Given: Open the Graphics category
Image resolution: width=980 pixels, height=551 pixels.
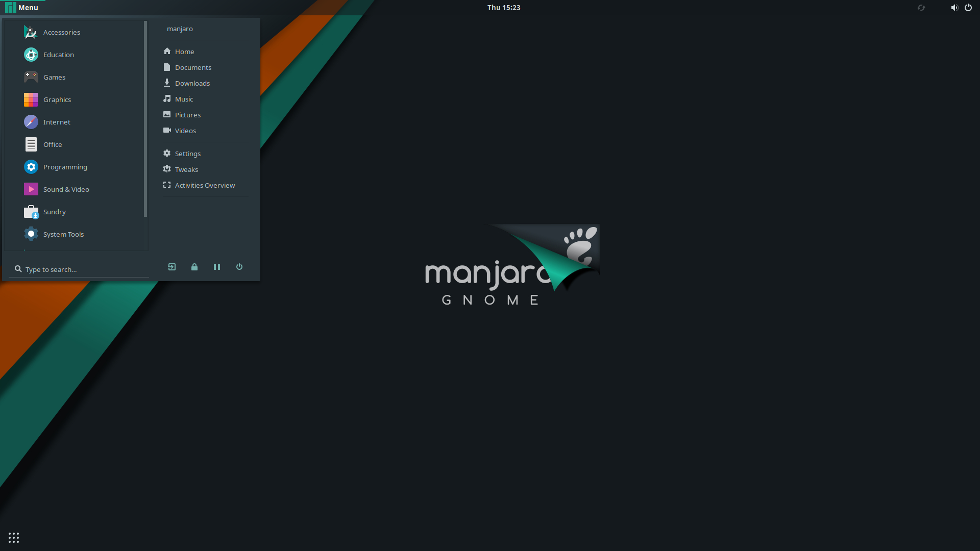Looking at the screenshot, I should coord(57,99).
